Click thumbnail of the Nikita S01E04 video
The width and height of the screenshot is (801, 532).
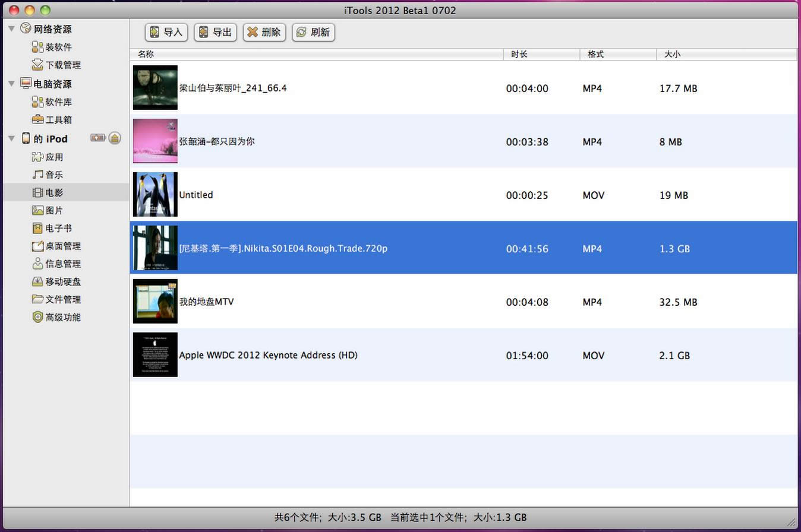pyautogui.click(x=155, y=248)
